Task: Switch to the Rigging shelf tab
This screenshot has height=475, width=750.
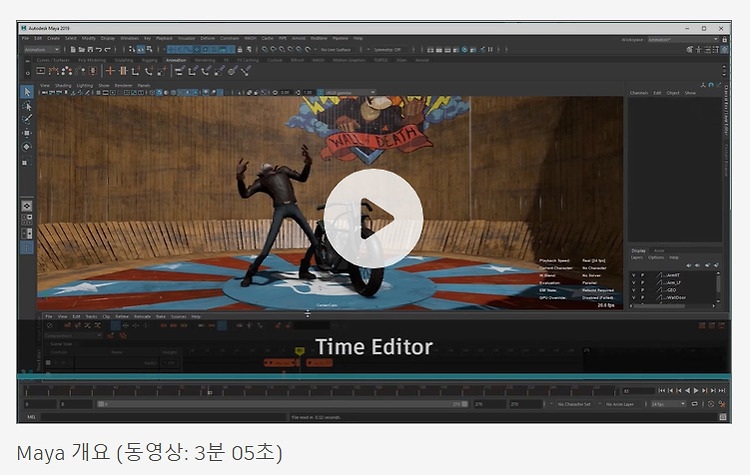Action: (150, 60)
